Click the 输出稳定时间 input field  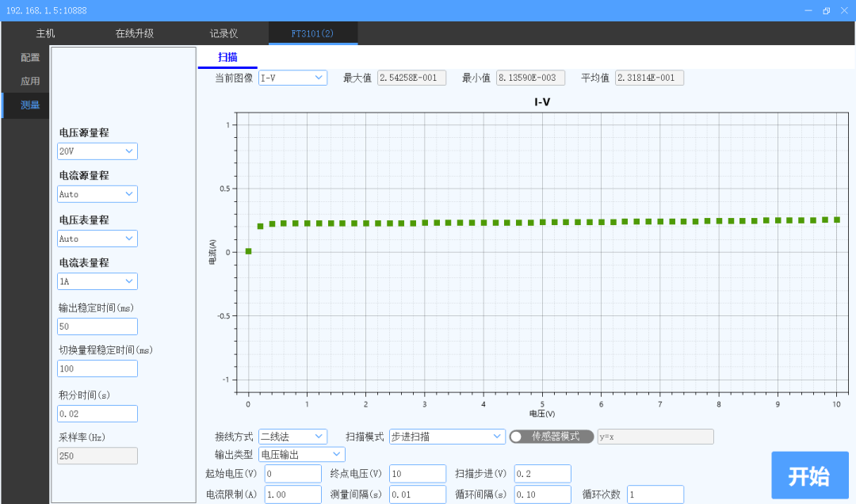tap(97, 326)
